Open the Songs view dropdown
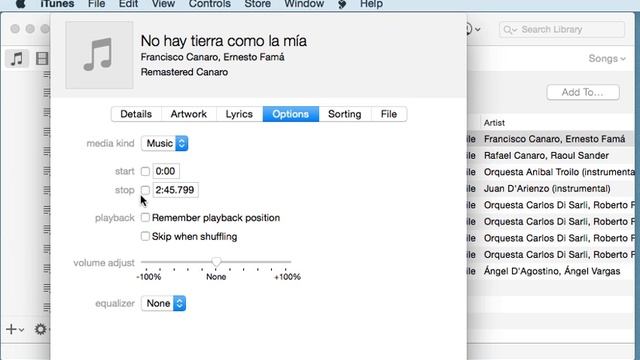Image resolution: width=640 pixels, height=360 pixels. (607, 59)
